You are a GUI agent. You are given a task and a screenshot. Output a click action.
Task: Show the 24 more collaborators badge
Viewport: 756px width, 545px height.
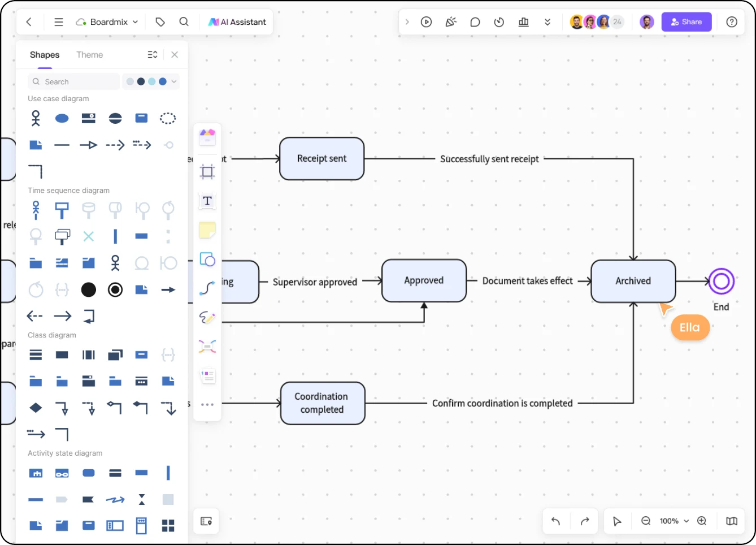point(618,22)
